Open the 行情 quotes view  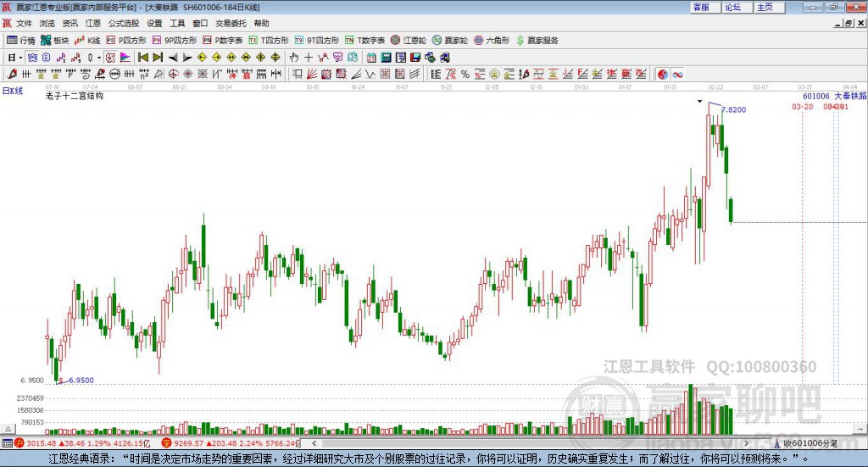(x=21, y=41)
